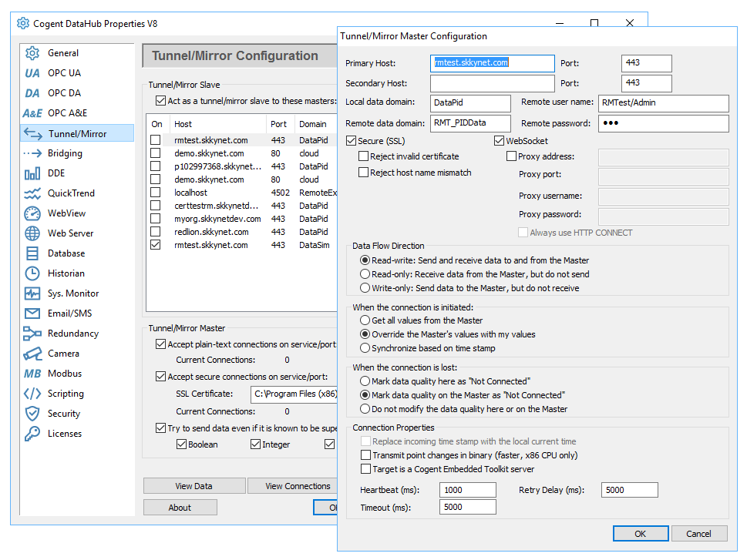Select the Scripting code brackets icon
Screen dimensions: 747x560
point(32,394)
